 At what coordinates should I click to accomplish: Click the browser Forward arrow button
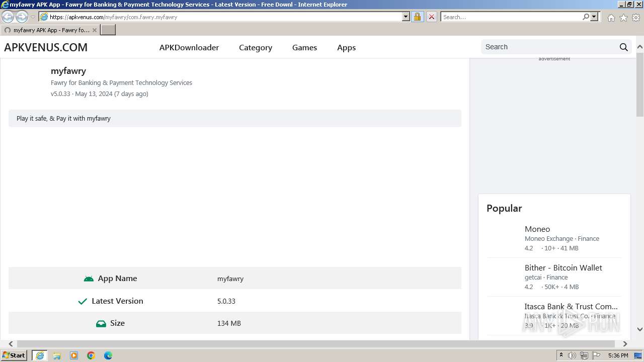click(22, 17)
